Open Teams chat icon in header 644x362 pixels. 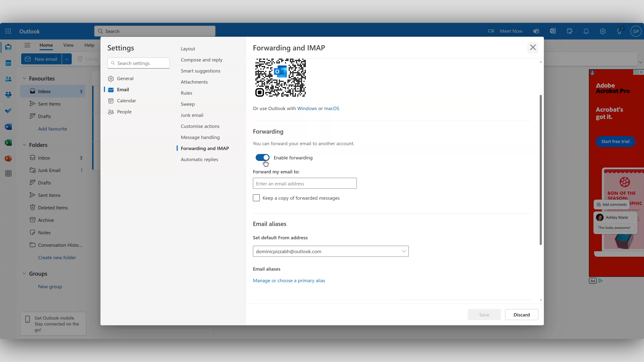[x=536, y=31]
